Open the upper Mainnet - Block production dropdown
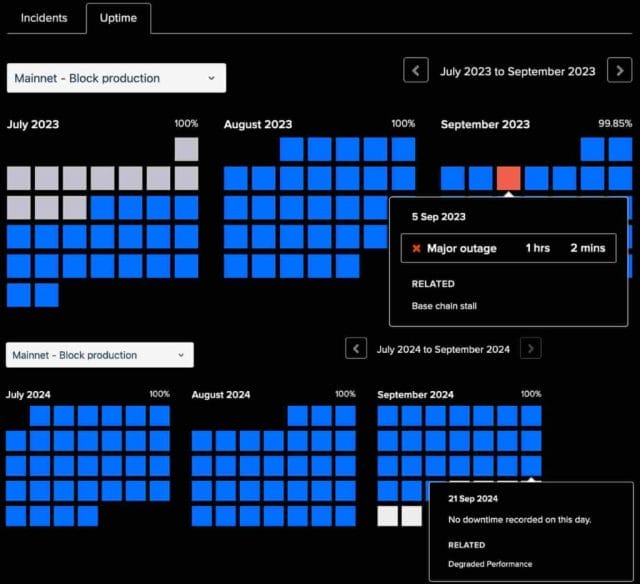 tap(116, 78)
